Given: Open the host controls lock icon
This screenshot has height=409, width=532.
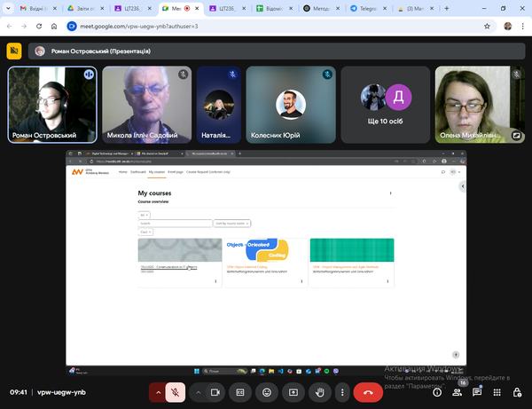Looking at the screenshot, I should 516,391.
